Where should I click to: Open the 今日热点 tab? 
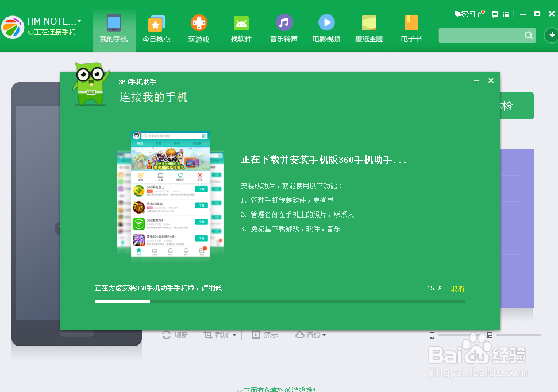tap(156, 29)
